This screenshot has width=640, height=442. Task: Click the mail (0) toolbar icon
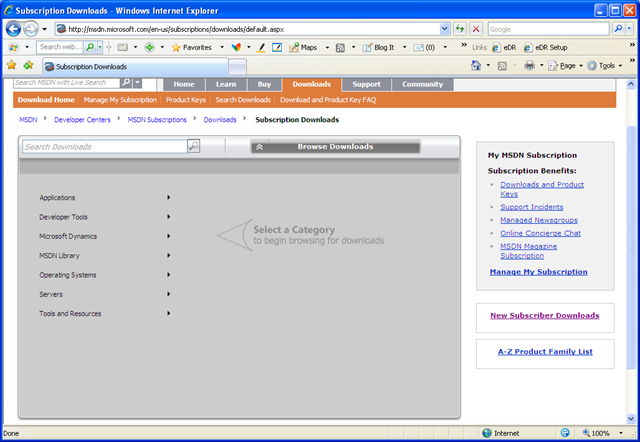(424, 47)
